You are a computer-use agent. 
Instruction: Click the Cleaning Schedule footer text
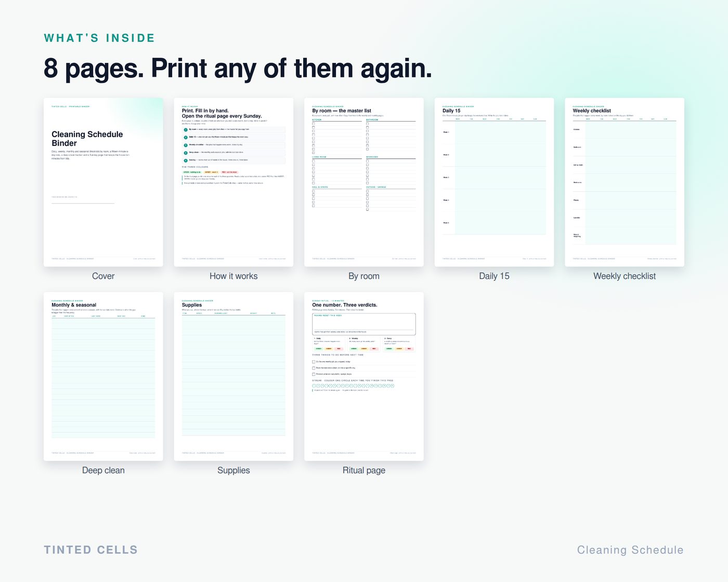[x=630, y=550]
